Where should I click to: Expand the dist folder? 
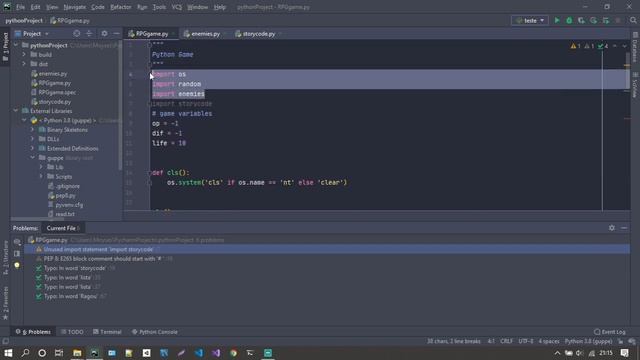coord(24,64)
